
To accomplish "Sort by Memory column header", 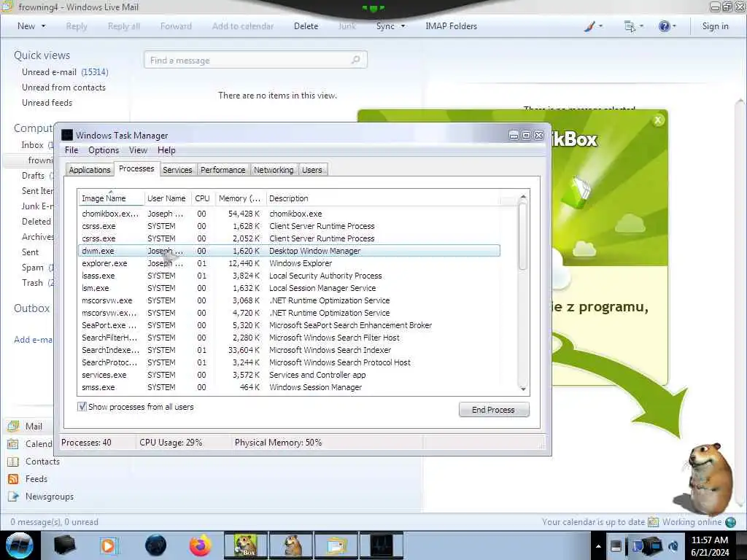I will 239,198.
